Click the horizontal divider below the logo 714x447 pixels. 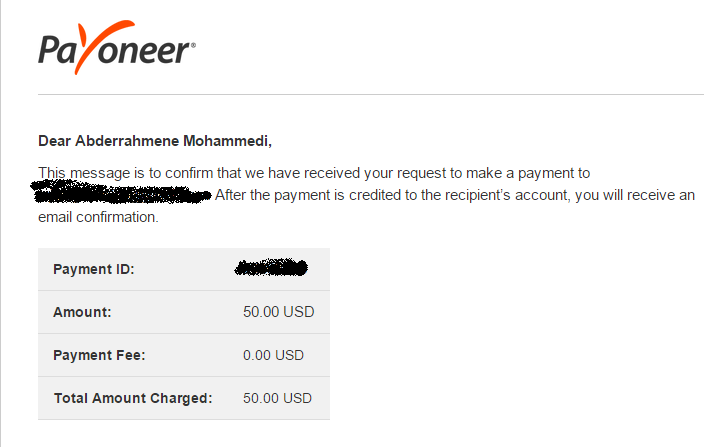(371, 95)
